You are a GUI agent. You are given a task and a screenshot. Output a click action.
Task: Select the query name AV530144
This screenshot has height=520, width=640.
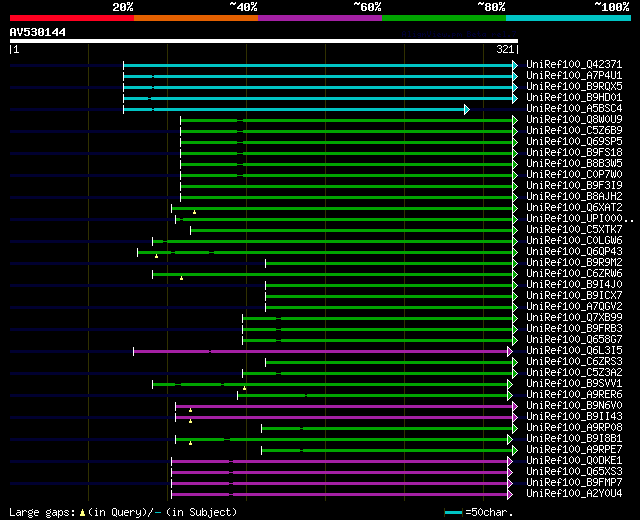click(x=38, y=32)
